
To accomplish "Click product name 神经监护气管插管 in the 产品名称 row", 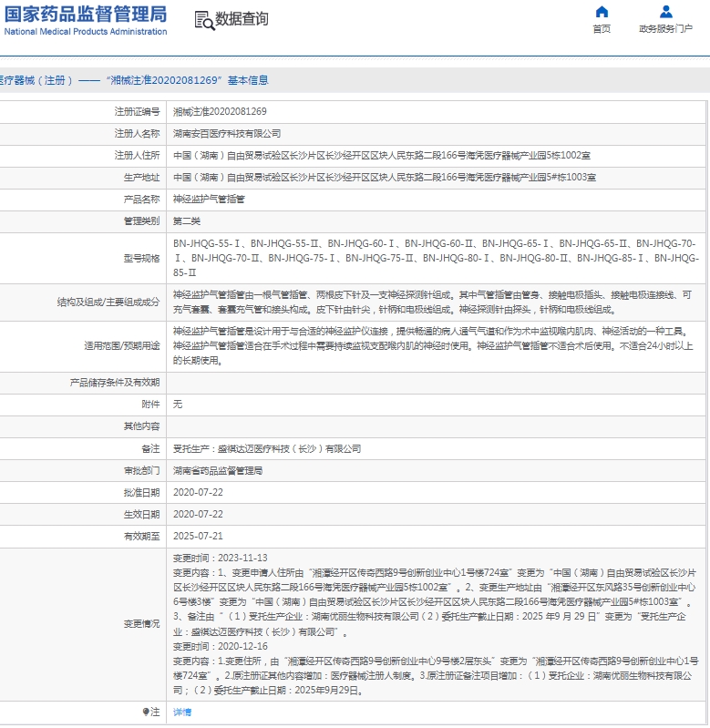I will pyautogui.click(x=209, y=200).
